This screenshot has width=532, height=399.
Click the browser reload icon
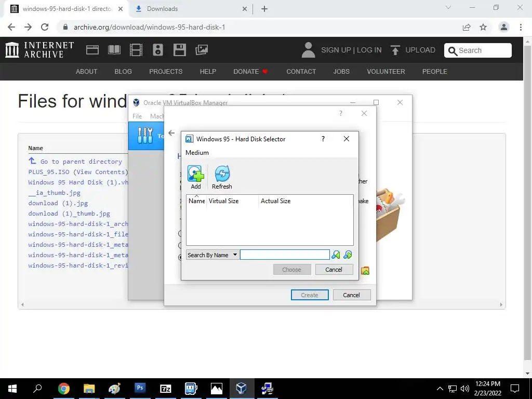(45, 27)
